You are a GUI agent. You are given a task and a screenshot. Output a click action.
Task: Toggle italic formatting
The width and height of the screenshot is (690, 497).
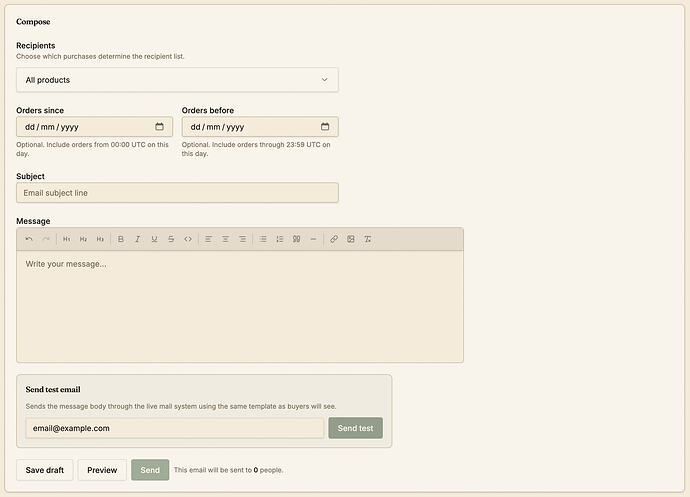[x=137, y=239]
